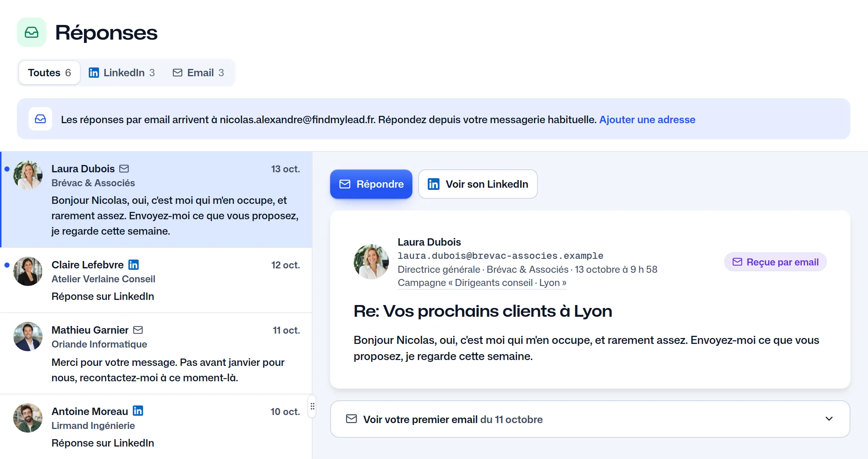Open Laura Dubois's reply in the list
The image size is (868, 459).
point(156,199)
